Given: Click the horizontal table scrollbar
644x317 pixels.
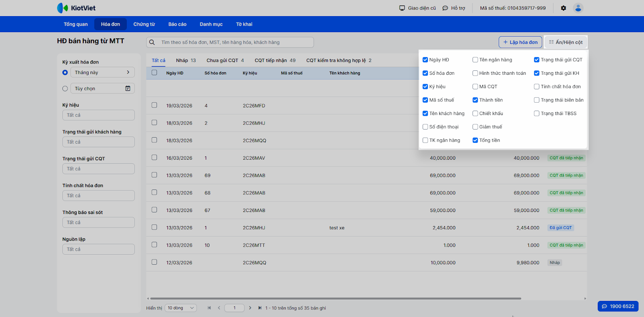Looking at the screenshot, I should pyautogui.click(x=335, y=298).
